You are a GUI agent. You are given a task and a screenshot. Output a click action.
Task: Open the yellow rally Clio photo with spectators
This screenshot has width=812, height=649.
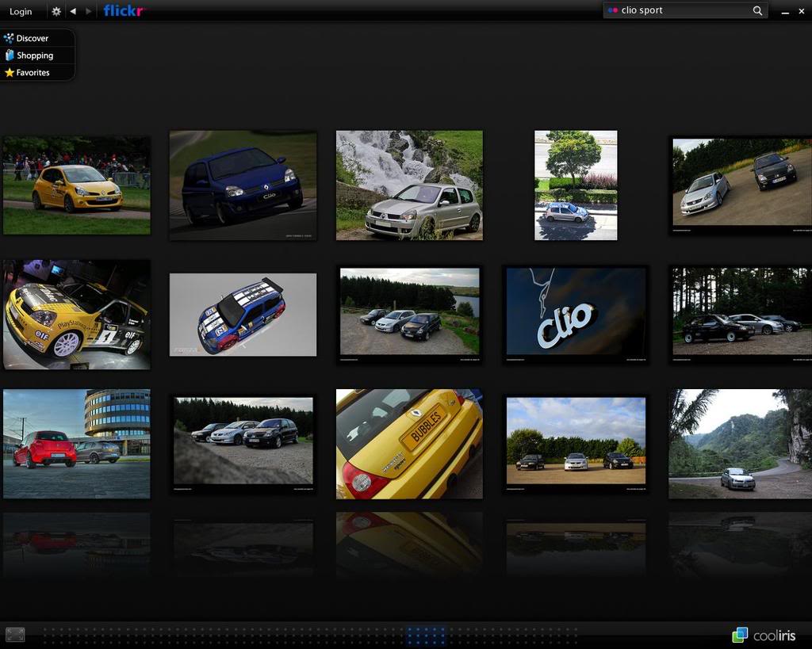(76, 185)
